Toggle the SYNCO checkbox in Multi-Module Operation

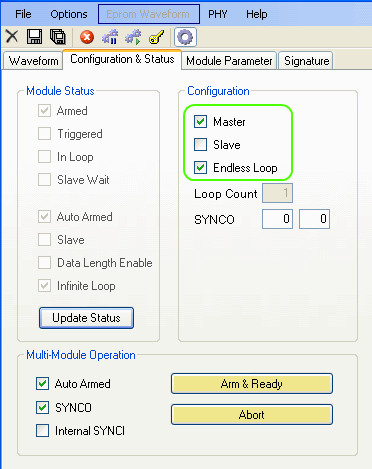42,407
